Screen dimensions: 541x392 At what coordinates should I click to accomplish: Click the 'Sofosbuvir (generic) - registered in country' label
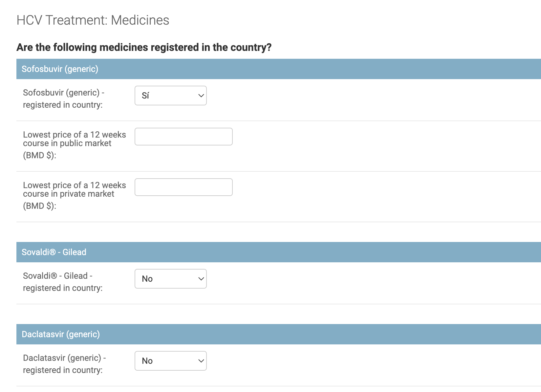coord(64,98)
